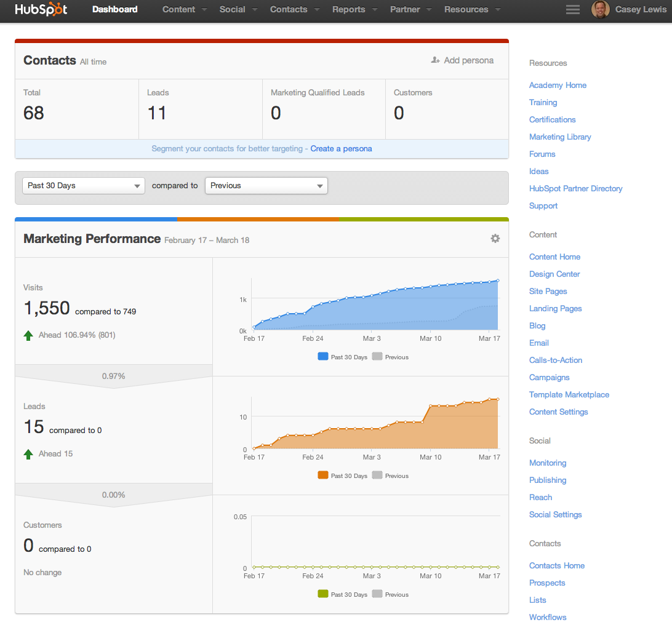Open Content Settings link
The image size is (672, 625).
point(558,412)
